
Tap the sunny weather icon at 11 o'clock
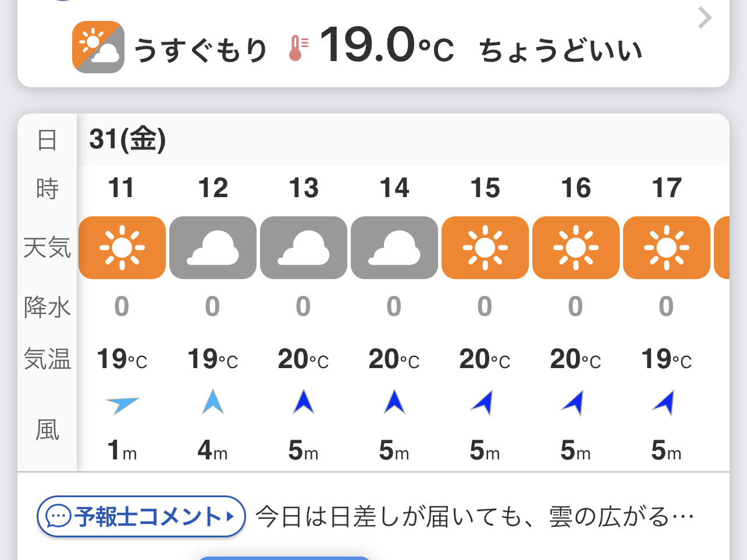122,248
